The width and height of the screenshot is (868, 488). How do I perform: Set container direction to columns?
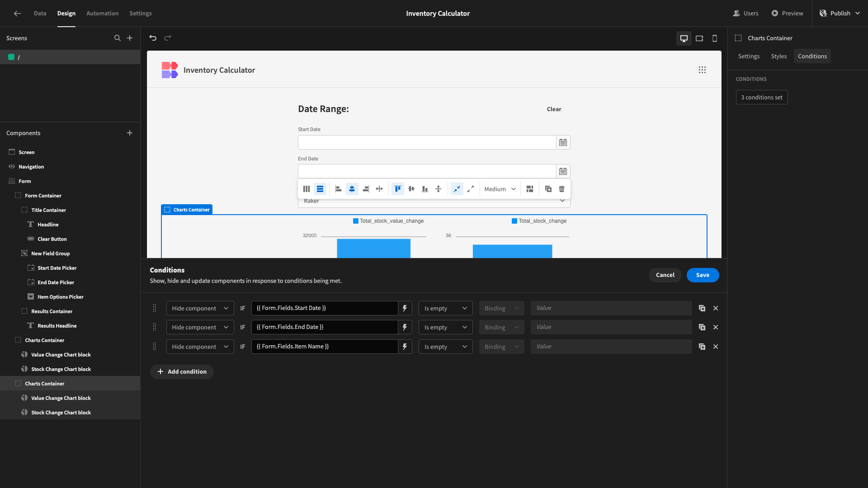pyautogui.click(x=307, y=189)
